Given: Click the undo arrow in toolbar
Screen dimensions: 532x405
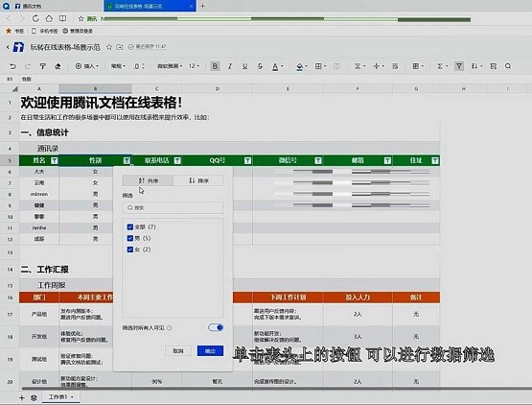Looking at the screenshot, I should 12,66.
